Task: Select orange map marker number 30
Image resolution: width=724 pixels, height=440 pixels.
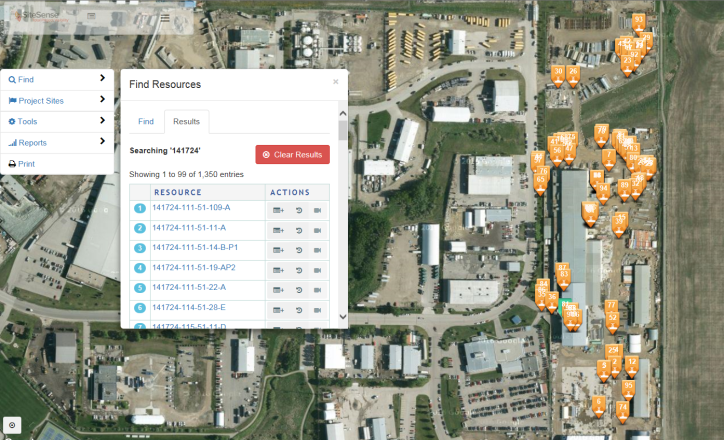Action: 559,73
